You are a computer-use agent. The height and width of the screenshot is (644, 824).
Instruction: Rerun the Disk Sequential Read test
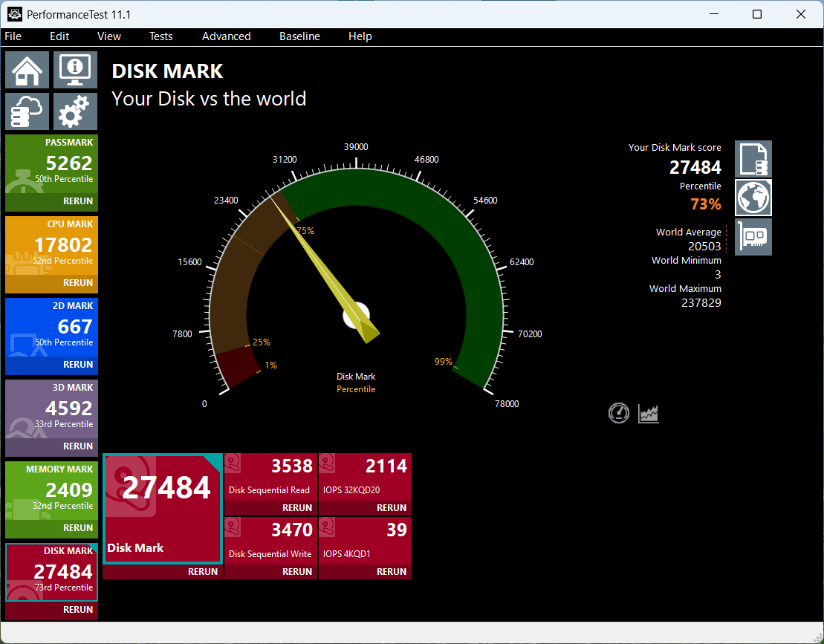[297, 508]
